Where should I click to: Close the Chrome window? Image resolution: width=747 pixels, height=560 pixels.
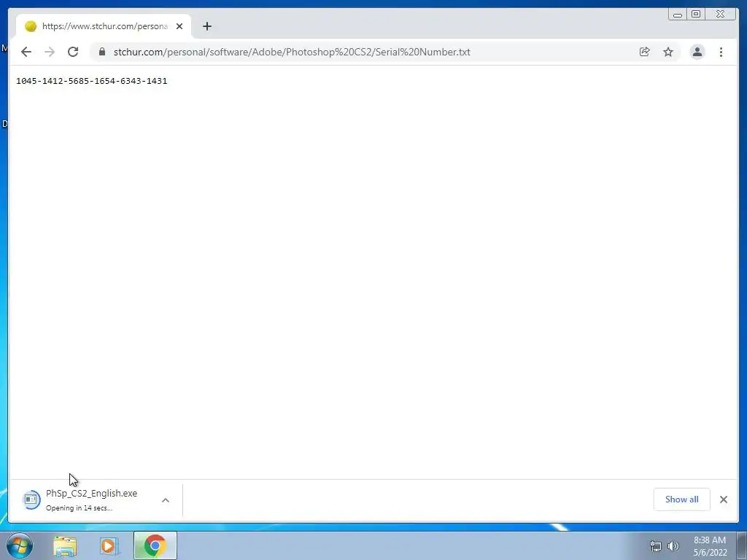tap(720, 15)
